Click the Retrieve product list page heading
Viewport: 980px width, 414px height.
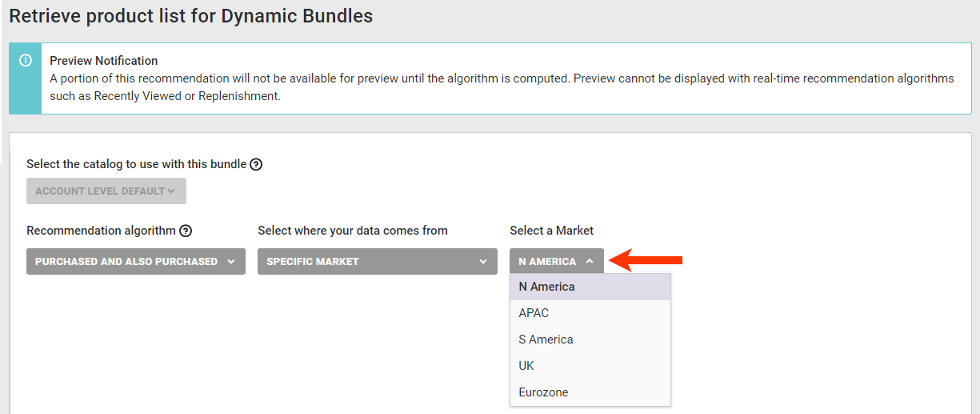191,16
